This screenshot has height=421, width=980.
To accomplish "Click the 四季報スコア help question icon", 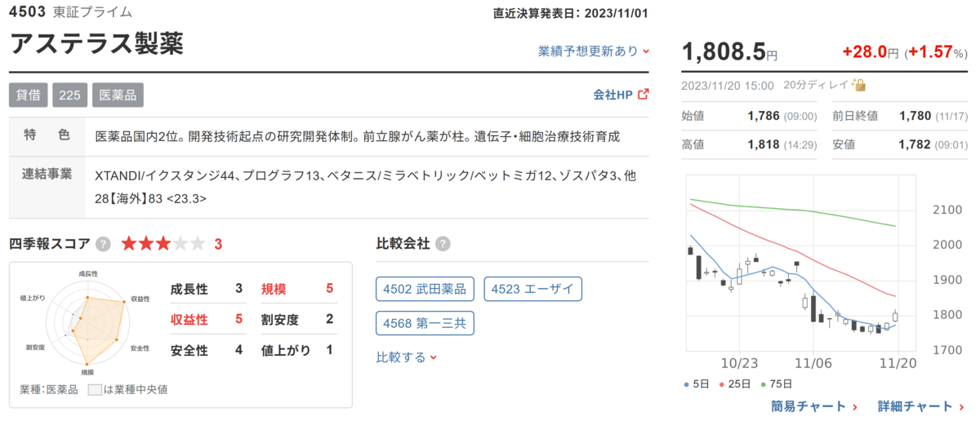I will (x=104, y=244).
